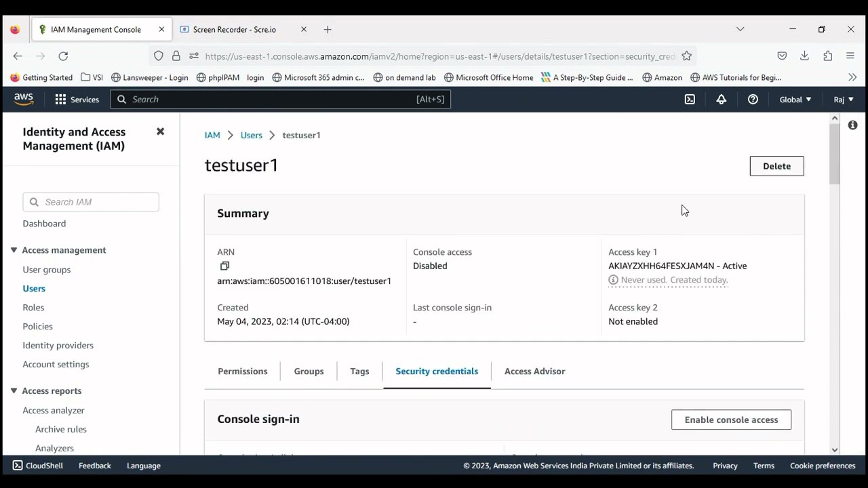The image size is (868, 488).
Task: Open the info panel icon
Action: (x=852, y=125)
